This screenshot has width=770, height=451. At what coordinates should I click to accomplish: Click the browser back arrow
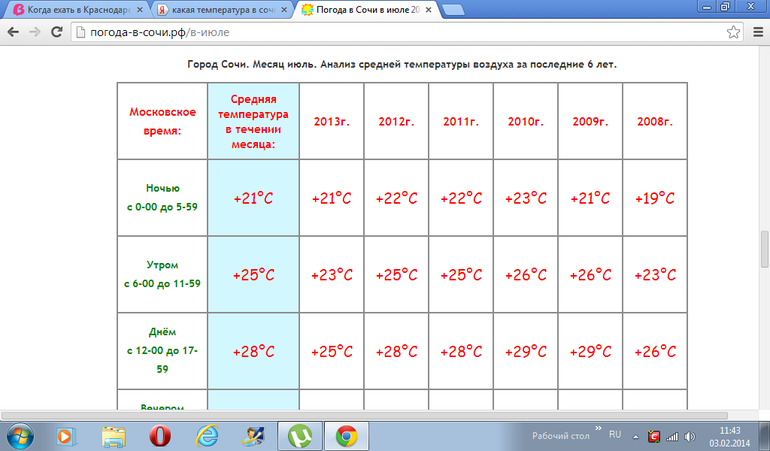[13, 31]
